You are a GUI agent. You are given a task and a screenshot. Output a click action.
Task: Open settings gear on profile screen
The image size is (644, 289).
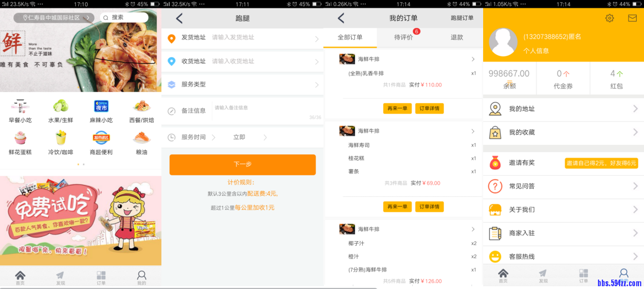point(610,18)
